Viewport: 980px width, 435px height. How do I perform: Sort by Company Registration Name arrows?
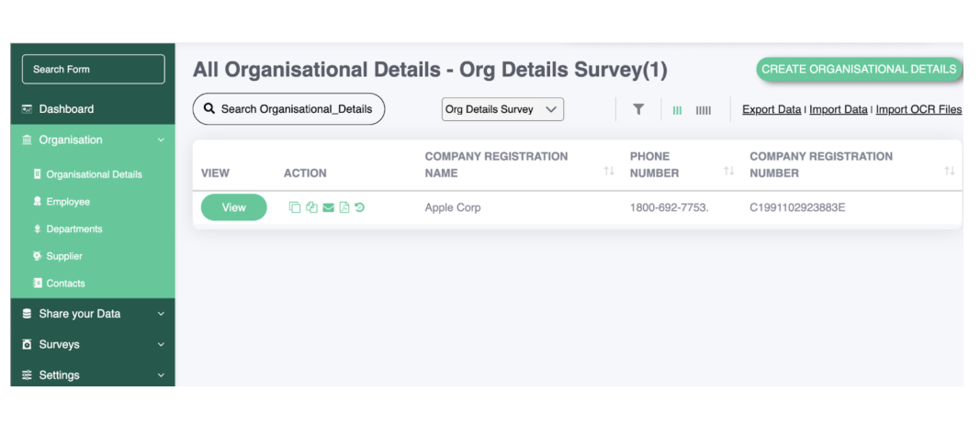[x=609, y=171]
